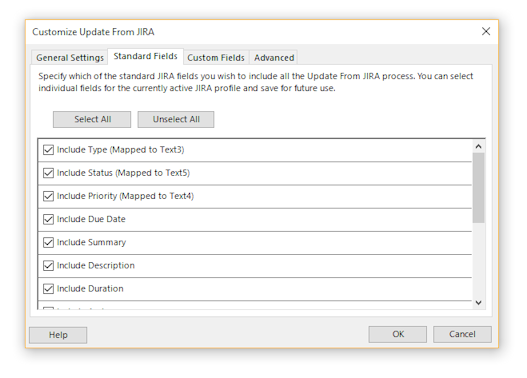Click the 'Include Type (Mapped to Text3)' label
This screenshot has width=527, height=378.
point(120,150)
